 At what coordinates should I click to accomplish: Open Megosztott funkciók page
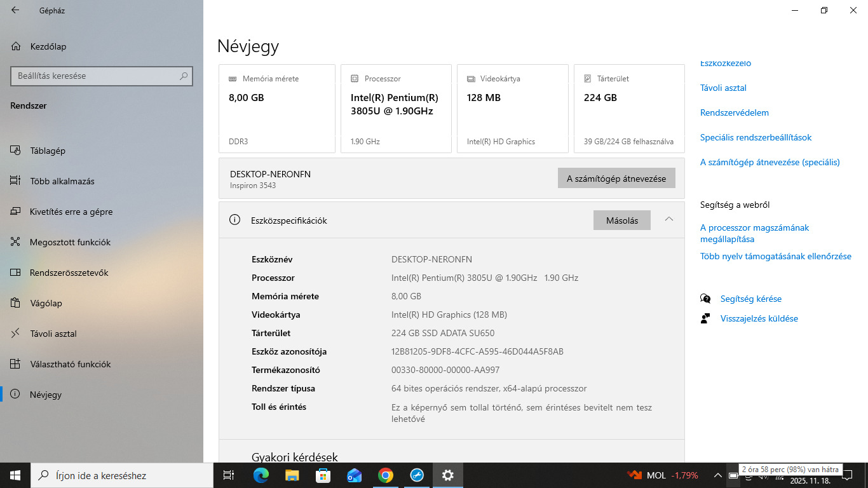point(102,242)
